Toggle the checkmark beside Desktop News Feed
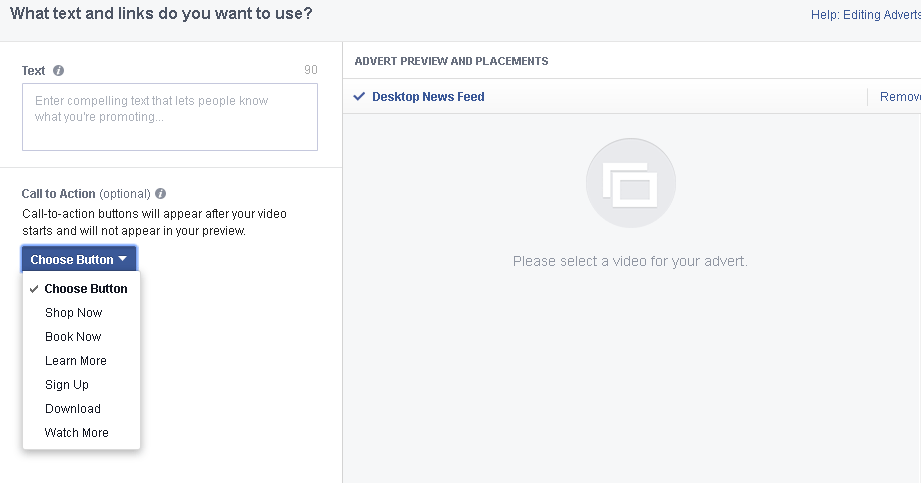 tap(360, 97)
